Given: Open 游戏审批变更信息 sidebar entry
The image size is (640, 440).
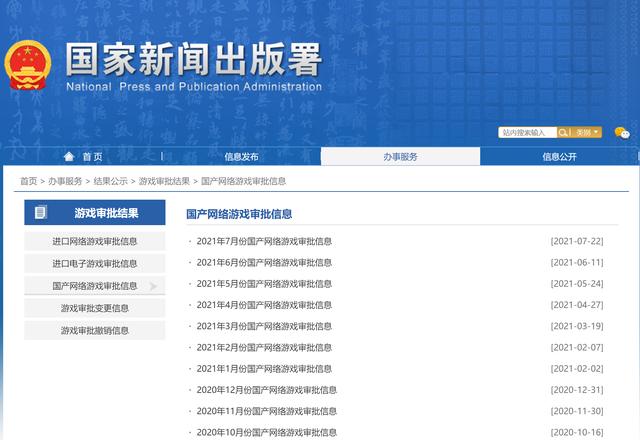Looking at the screenshot, I should coord(95,308).
